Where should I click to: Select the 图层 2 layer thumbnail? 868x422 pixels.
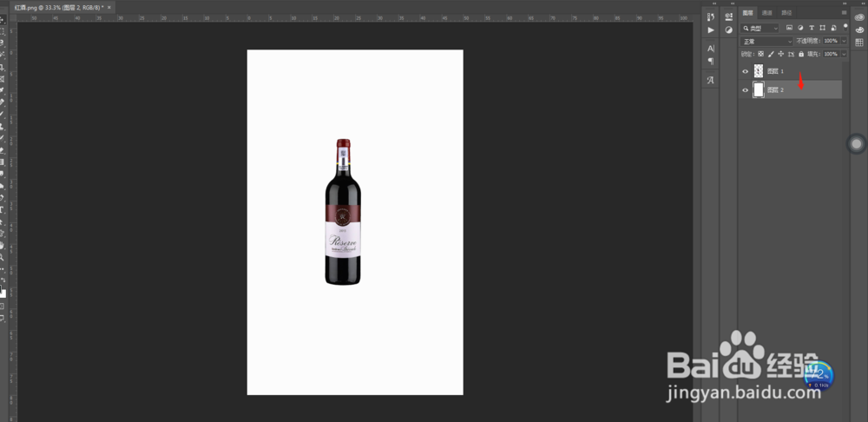[x=759, y=89]
